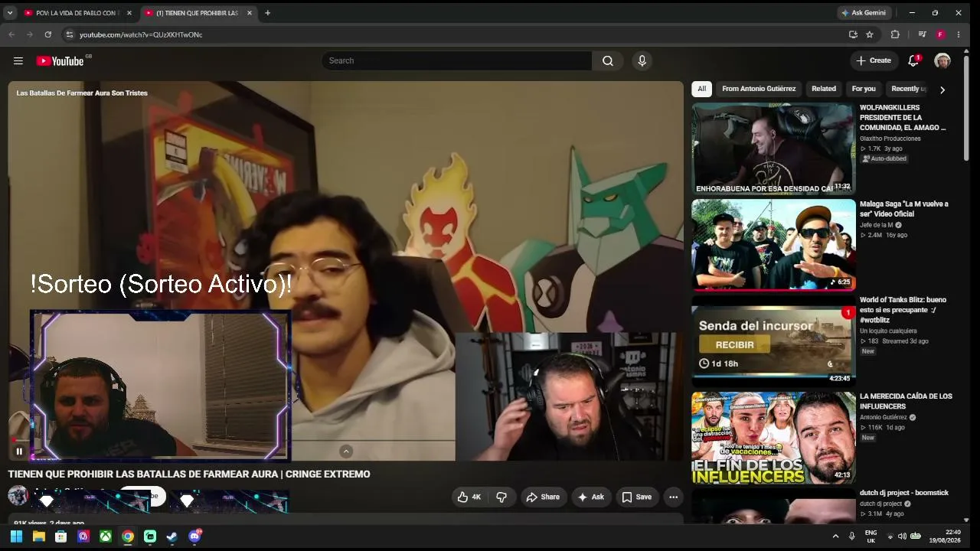980x551 pixels.
Task: Switch to the POV: LA VIDA DE PABLO browser tab
Action: pos(77,13)
